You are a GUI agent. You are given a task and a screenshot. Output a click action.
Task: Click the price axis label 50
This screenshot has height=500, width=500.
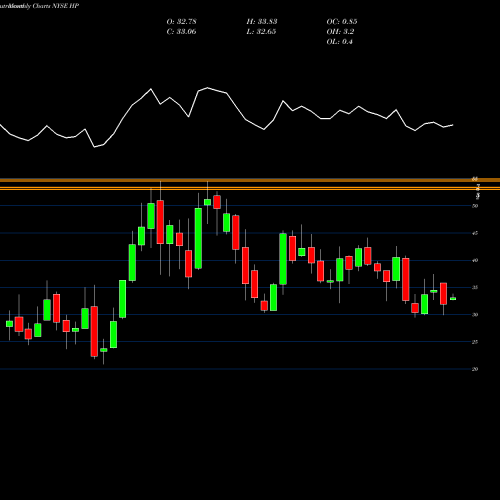(x=475, y=206)
